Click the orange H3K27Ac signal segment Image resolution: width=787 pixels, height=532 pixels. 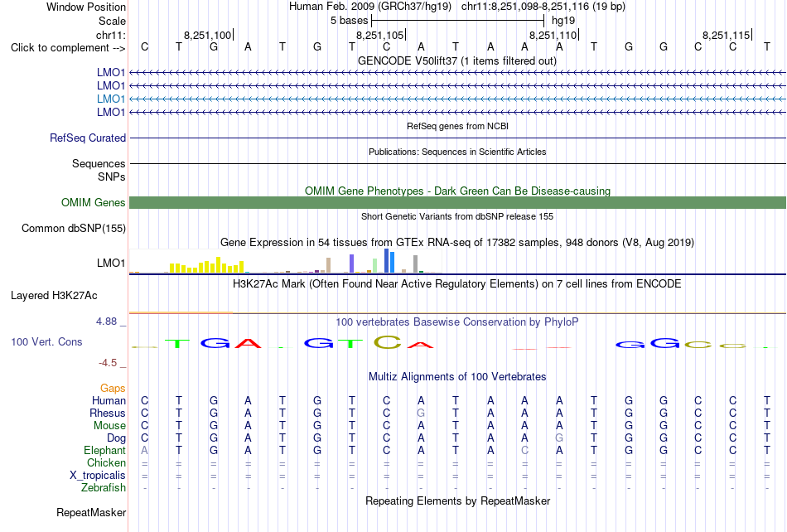pos(181,312)
